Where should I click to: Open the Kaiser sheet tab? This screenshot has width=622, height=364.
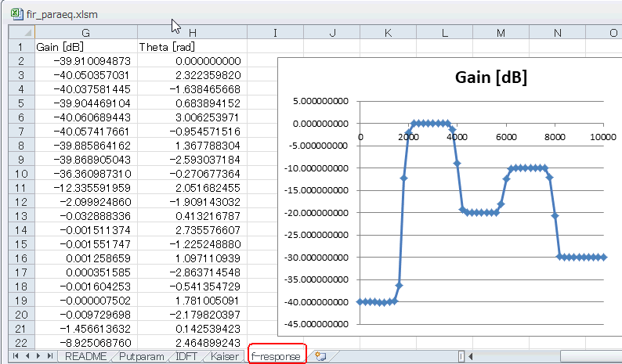(x=225, y=356)
